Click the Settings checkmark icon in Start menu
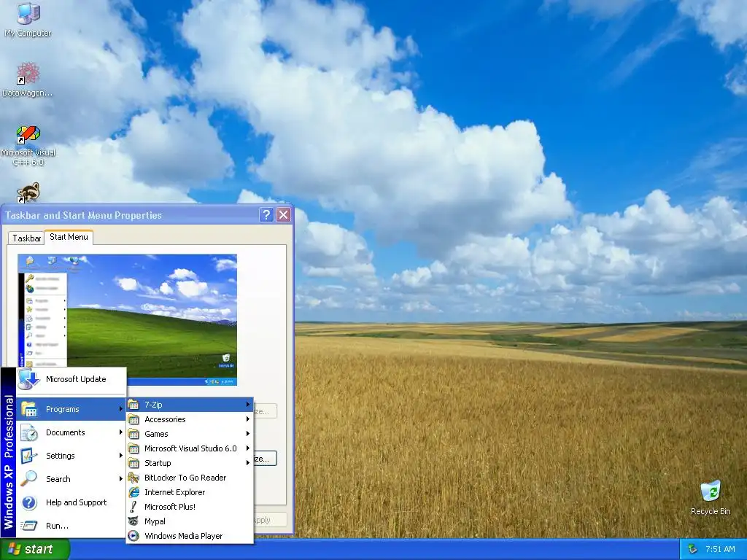747x560 pixels. pyautogui.click(x=28, y=456)
